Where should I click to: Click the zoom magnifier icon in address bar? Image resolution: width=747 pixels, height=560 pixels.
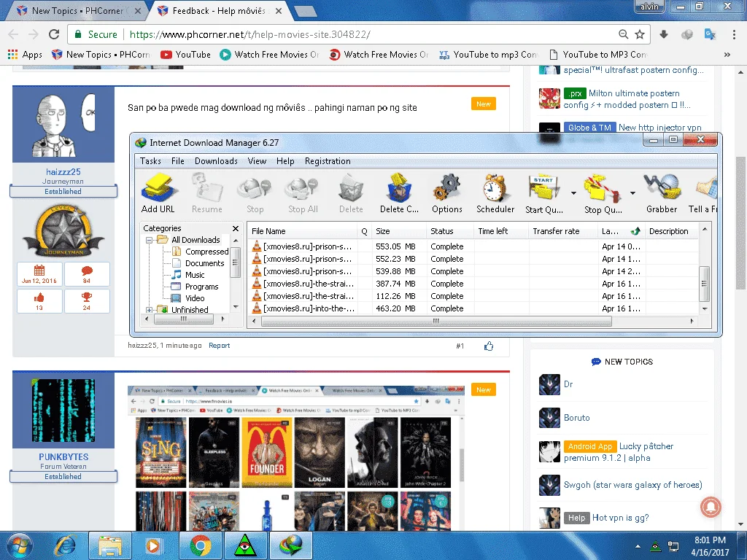point(623,34)
